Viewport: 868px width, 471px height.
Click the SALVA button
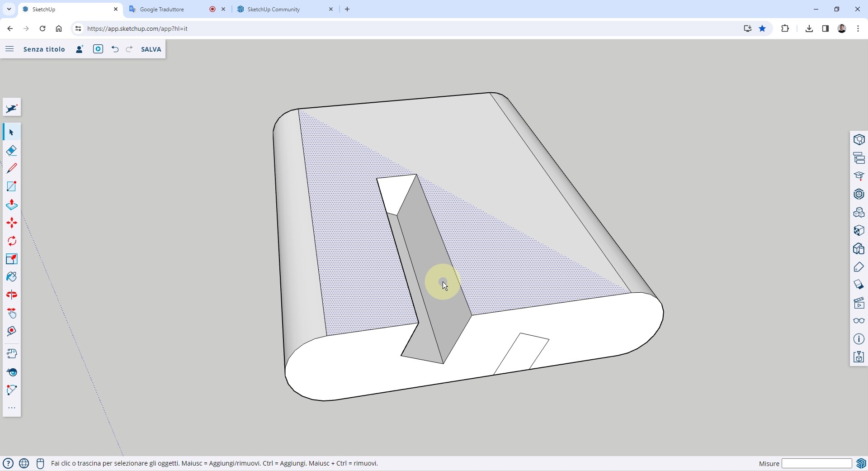(x=151, y=49)
